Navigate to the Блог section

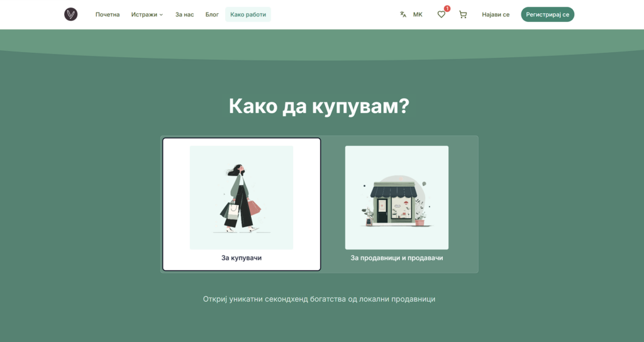(x=212, y=14)
